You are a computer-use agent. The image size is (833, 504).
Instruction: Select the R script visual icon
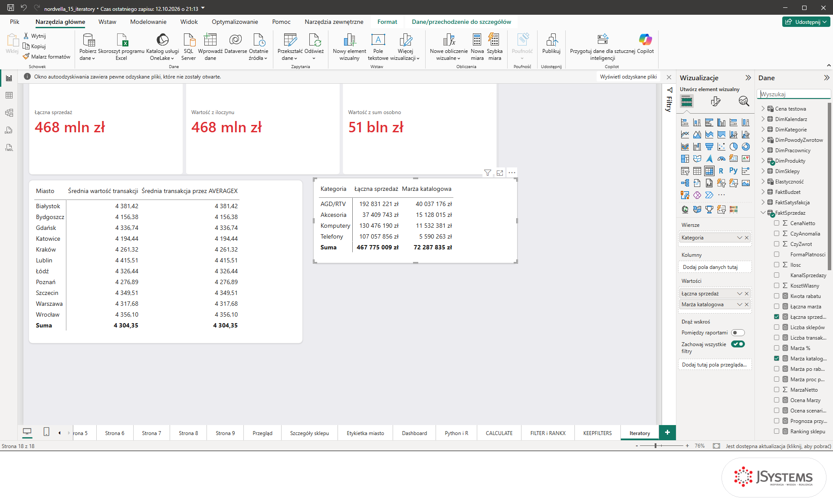pos(721,171)
